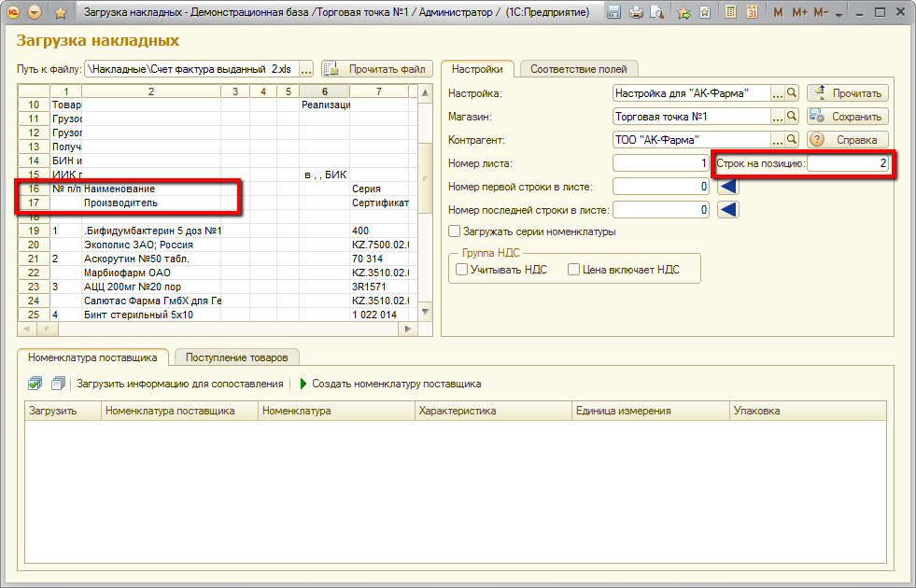The width and height of the screenshot is (916, 588).
Task: Click the 'Прочитать файл' button
Action: 377,69
